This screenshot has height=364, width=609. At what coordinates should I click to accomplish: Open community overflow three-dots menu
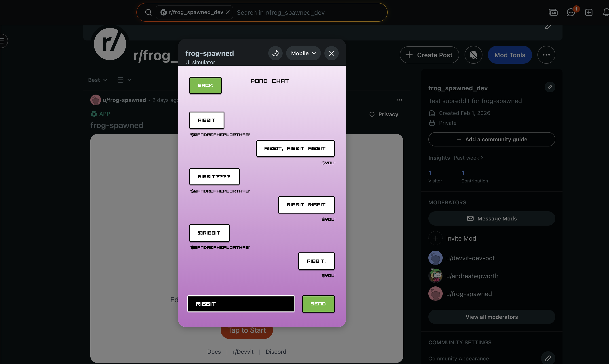pyautogui.click(x=546, y=55)
